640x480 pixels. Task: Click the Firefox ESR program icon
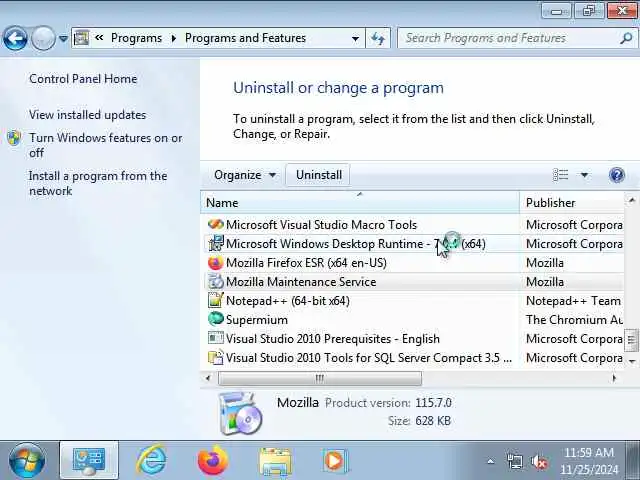pos(215,262)
